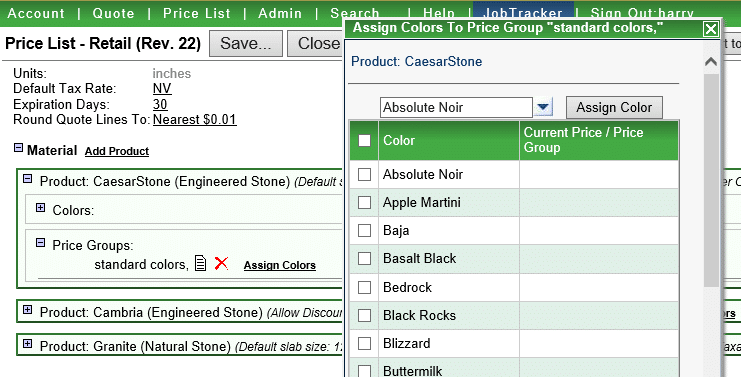
Task: Expand the Cambria product plus icon
Action: [27, 310]
